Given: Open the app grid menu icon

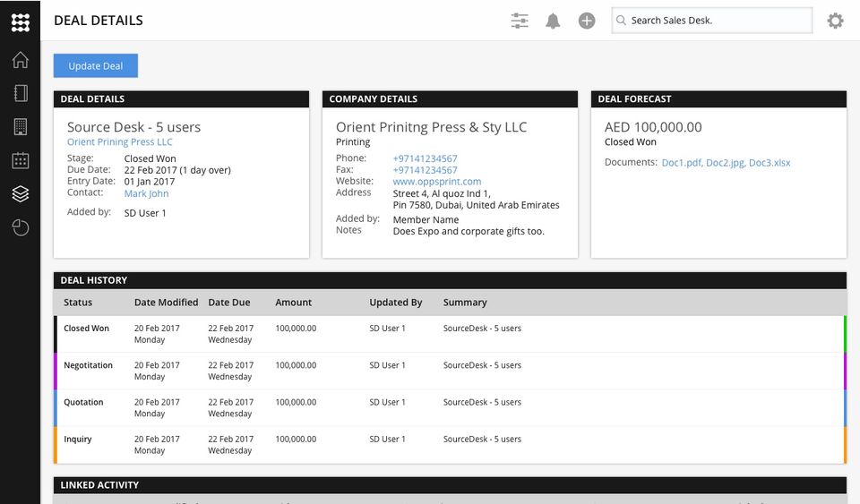Looking at the screenshot, I should pos(21,22).
